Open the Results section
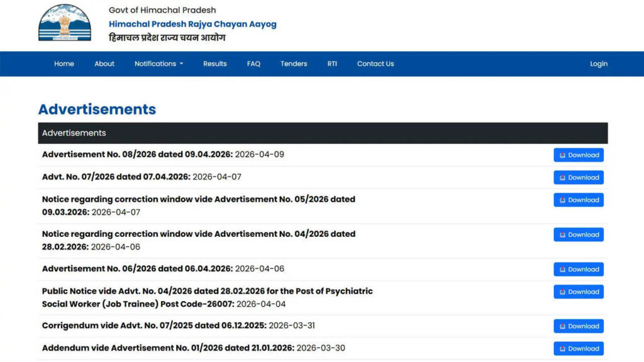Viewport: 644px width, 362px height. tap(214, 64)
